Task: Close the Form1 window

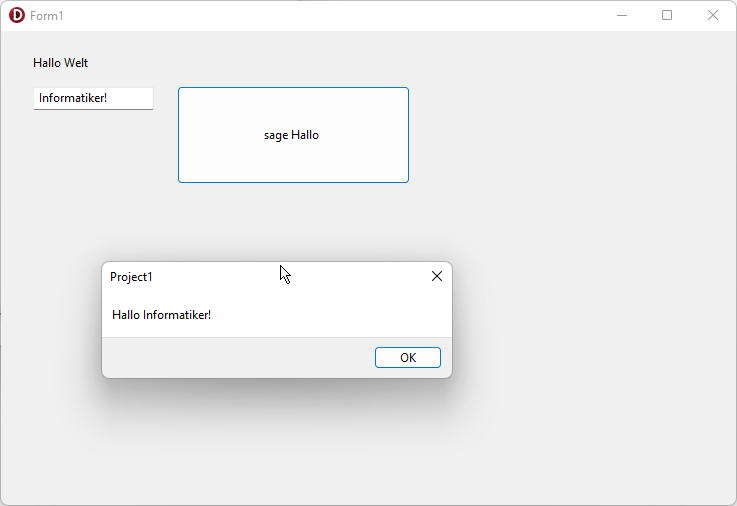Action: click(x=713, y=15)
